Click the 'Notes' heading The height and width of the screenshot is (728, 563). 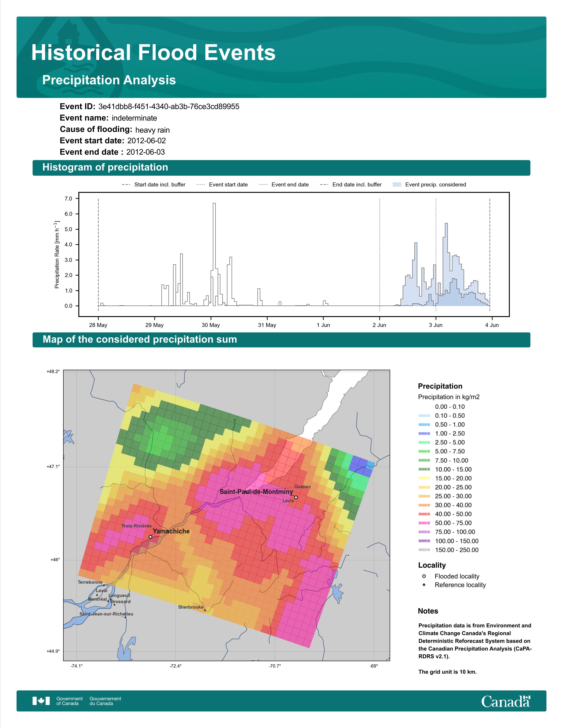point(428,611)
